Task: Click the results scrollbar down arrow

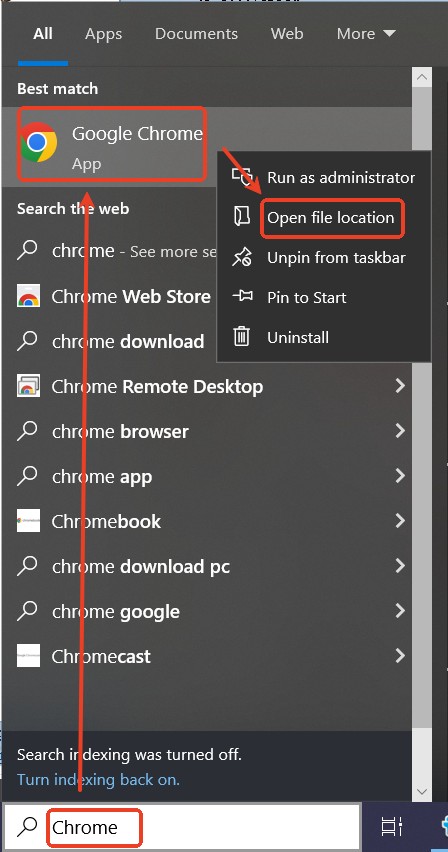Action: [422, 791]
